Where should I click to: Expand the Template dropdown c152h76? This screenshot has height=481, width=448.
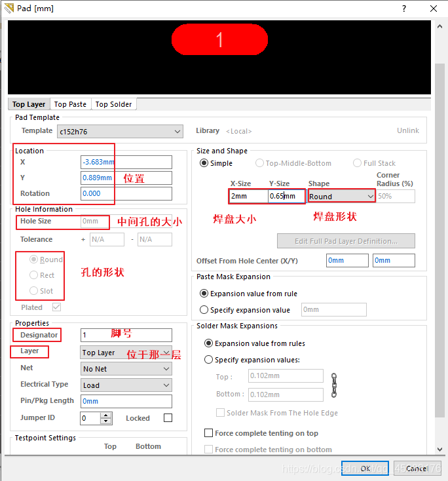click(120, 132)
